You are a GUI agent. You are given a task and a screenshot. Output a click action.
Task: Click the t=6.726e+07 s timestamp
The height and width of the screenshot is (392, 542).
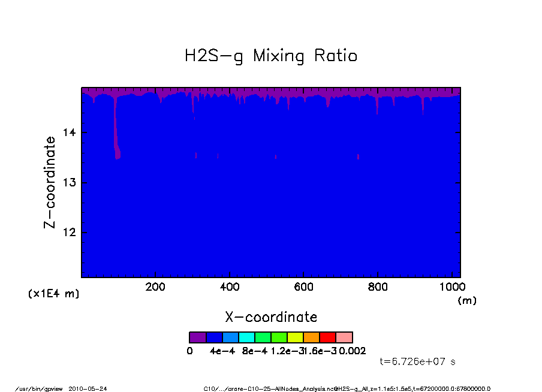(x=418, y=361)
